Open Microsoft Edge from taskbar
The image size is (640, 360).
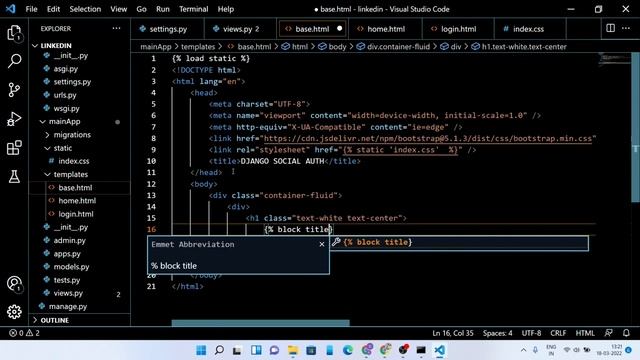348,350
